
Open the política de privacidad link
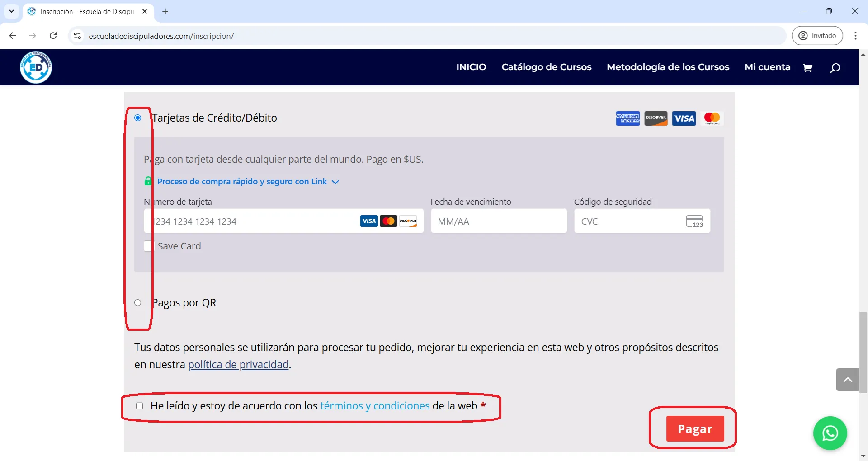click(x=238, y=364)
